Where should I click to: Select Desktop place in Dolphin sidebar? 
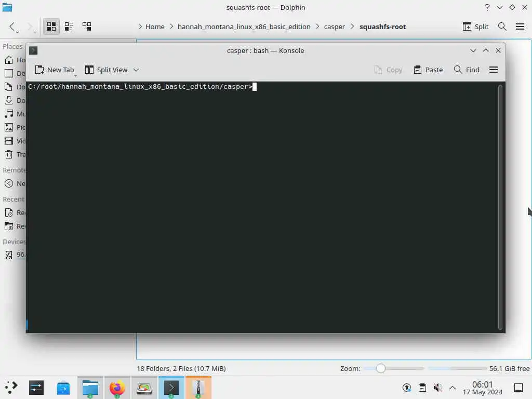click(x=15, y=73)
